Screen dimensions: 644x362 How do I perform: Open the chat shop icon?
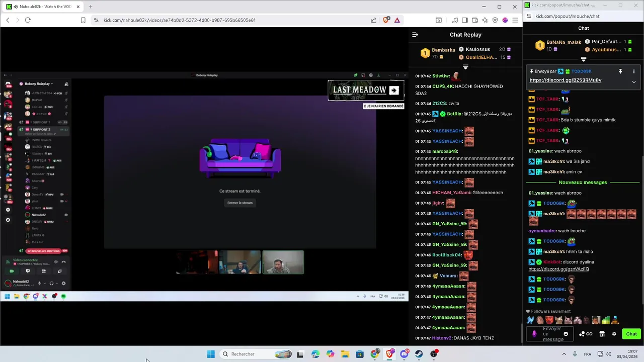[x=602, y=334]
